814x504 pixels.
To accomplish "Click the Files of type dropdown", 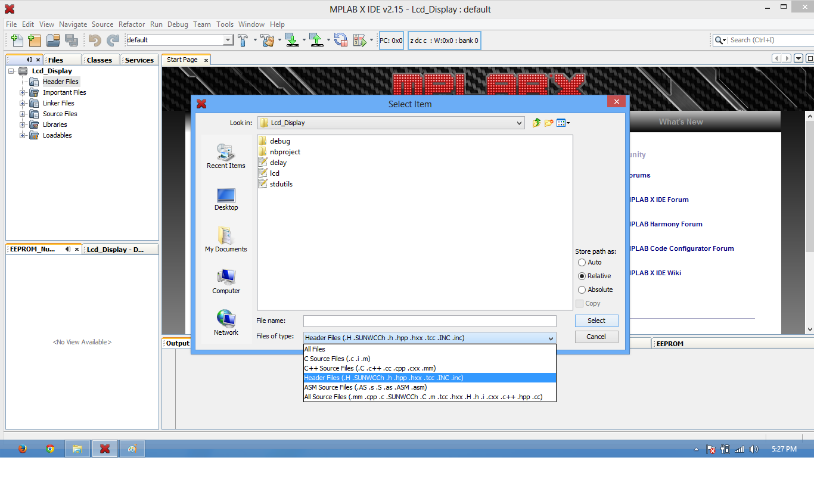I will click(x=430, y=338).
